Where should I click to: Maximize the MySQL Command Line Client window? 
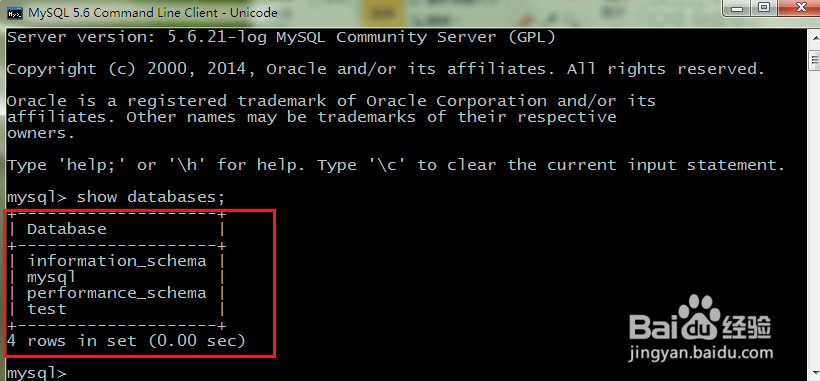[764, 7]
